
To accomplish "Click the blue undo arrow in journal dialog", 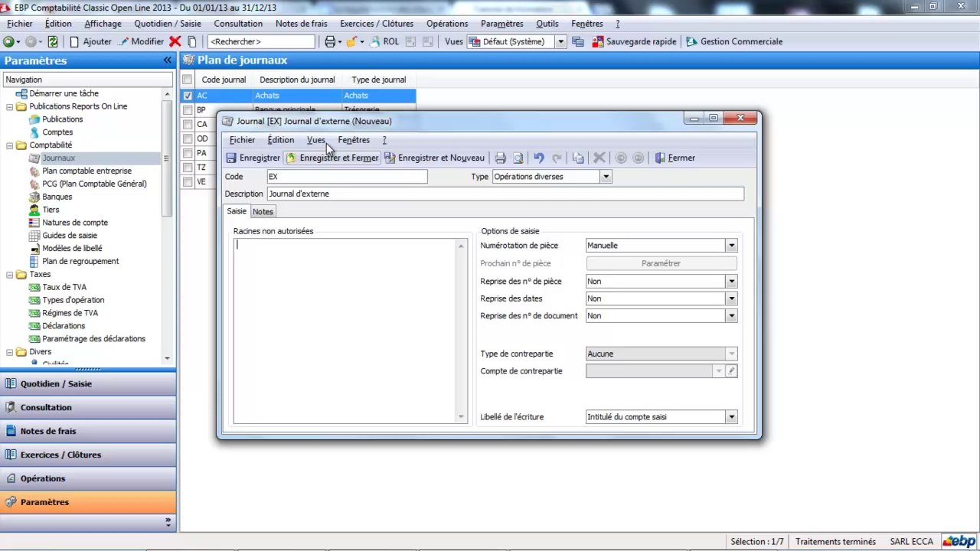I will tap(539, 158).
